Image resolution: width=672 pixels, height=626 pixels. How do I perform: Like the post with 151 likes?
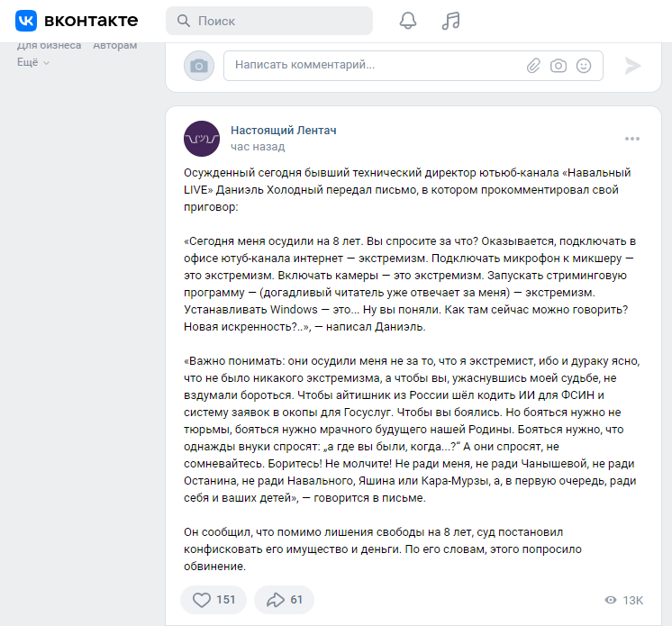click(213, 600)
